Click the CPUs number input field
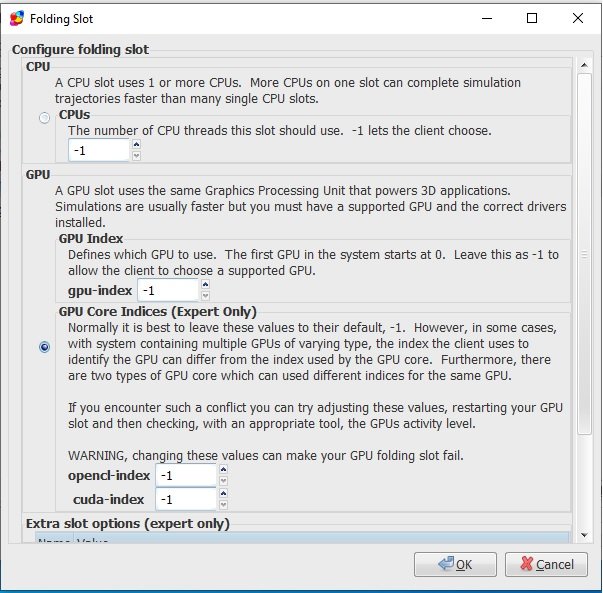The image size is (603, 593). click(x=99, y=150)
